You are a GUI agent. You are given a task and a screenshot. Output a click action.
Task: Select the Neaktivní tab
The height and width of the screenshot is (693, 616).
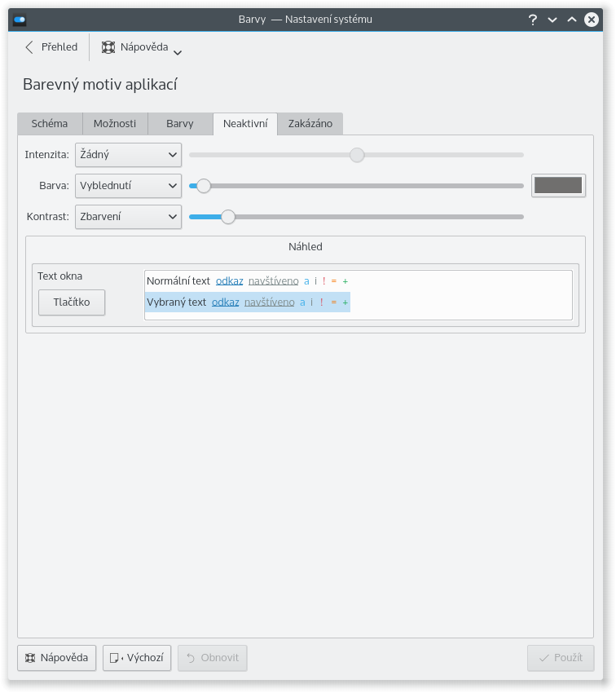pos(245,124)
